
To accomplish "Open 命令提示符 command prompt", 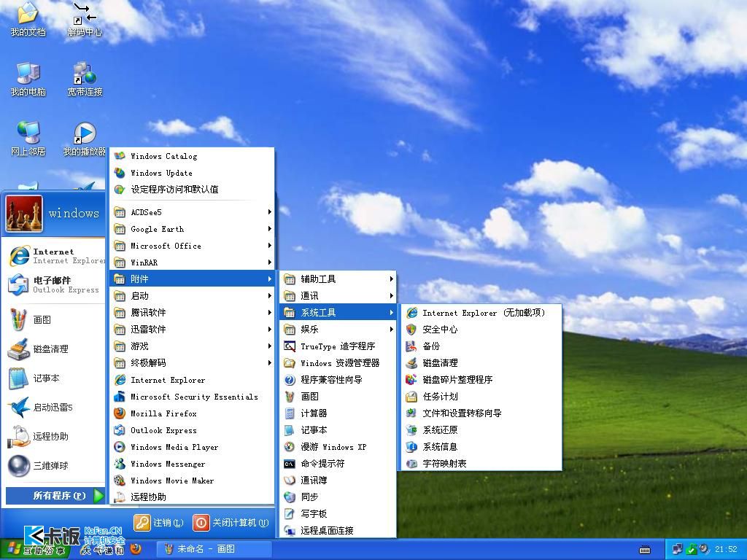I will (x=338, y=463).
